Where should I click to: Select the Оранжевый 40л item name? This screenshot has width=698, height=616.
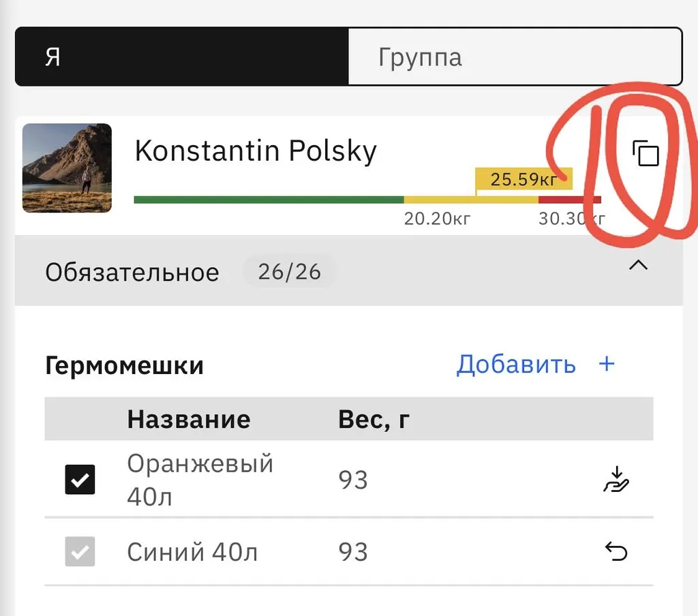point(200,480)
